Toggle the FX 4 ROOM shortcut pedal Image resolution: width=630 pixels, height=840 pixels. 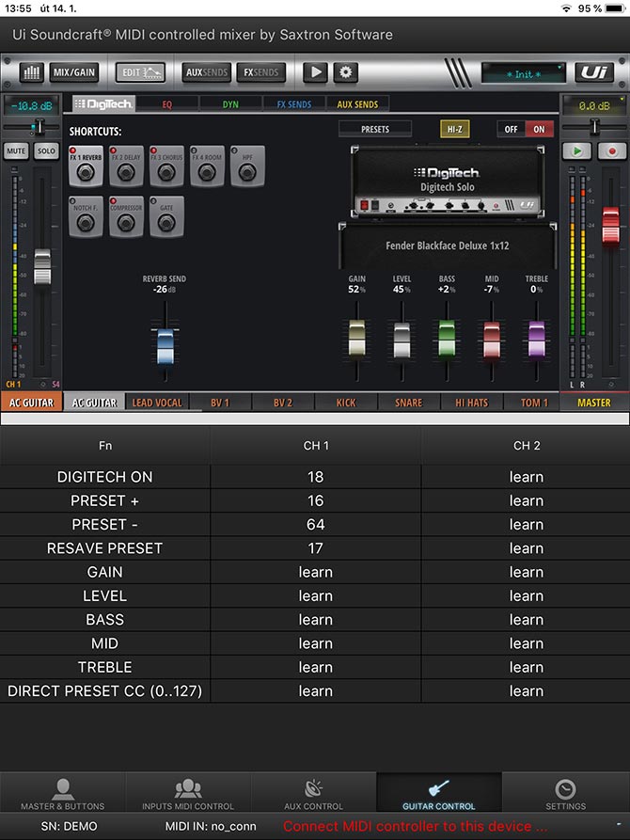tap(207, 166)
